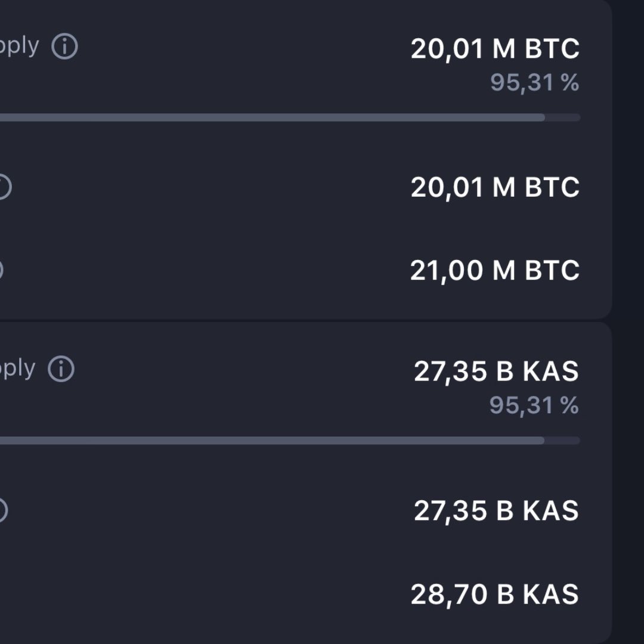644x644 pixels.
Task: Select the topmost 27,35 B KAS value
Action: point(496,371)
